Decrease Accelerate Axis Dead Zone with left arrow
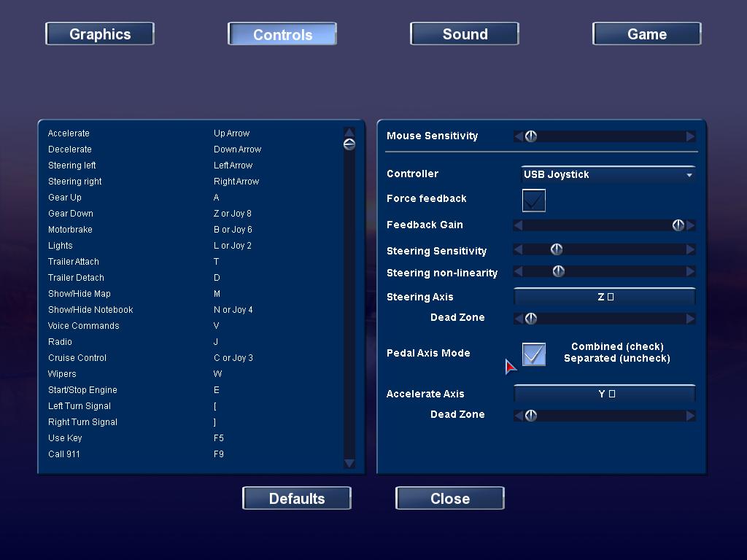The image size is (747, 560). pos(519,416)
